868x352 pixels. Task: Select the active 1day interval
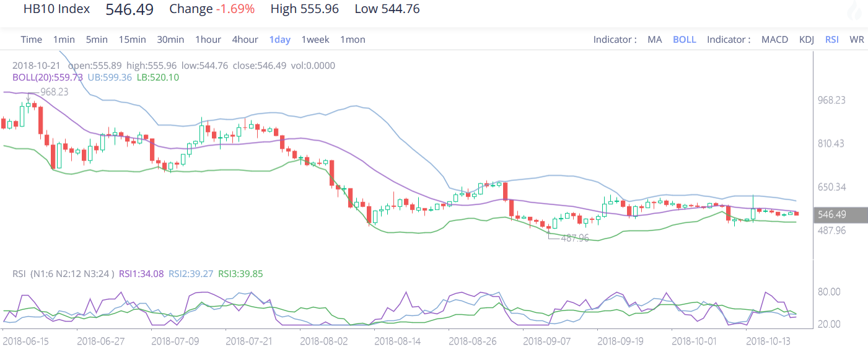pyautogui.click(x=280, y=40)
